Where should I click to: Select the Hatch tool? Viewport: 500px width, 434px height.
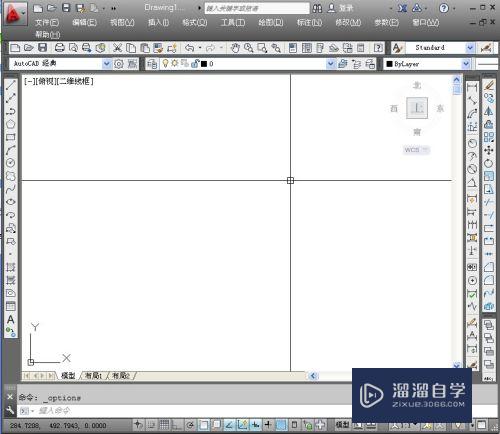tap(11, 267)
